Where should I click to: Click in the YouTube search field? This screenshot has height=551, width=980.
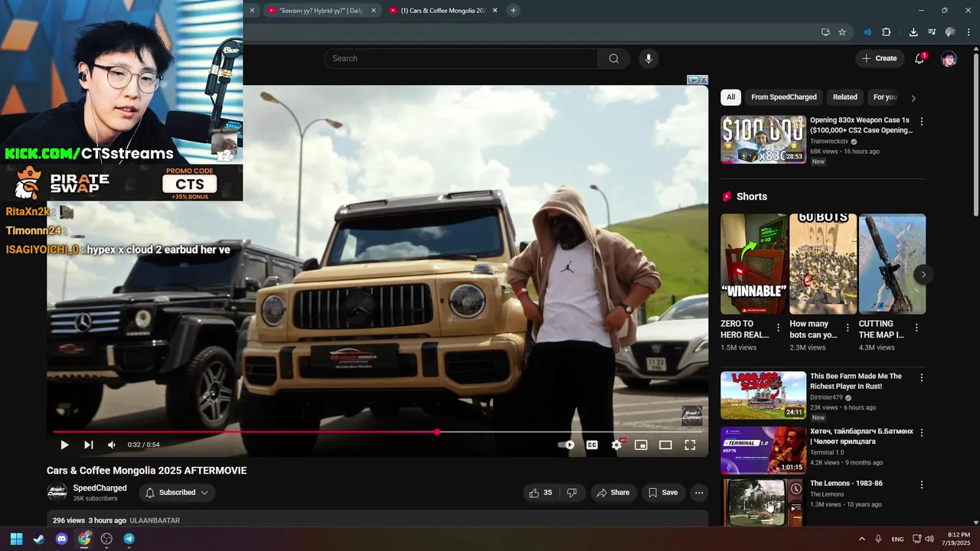click(461, 58)
